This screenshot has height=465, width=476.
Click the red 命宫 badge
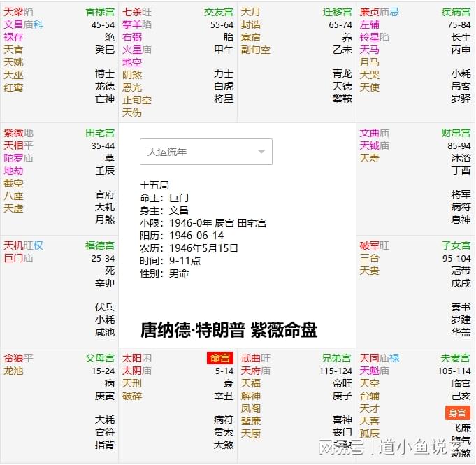(x=220, y=358)
